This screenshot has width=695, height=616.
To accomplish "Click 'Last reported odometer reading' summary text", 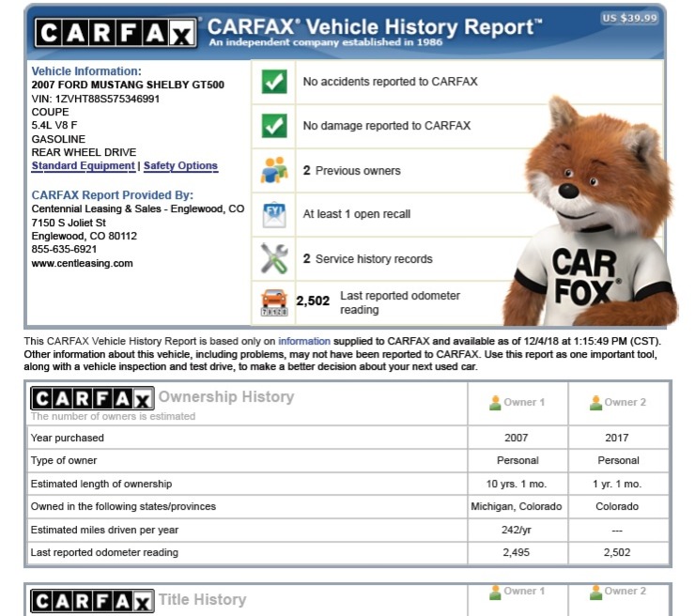I will click(x=400, y=302).
